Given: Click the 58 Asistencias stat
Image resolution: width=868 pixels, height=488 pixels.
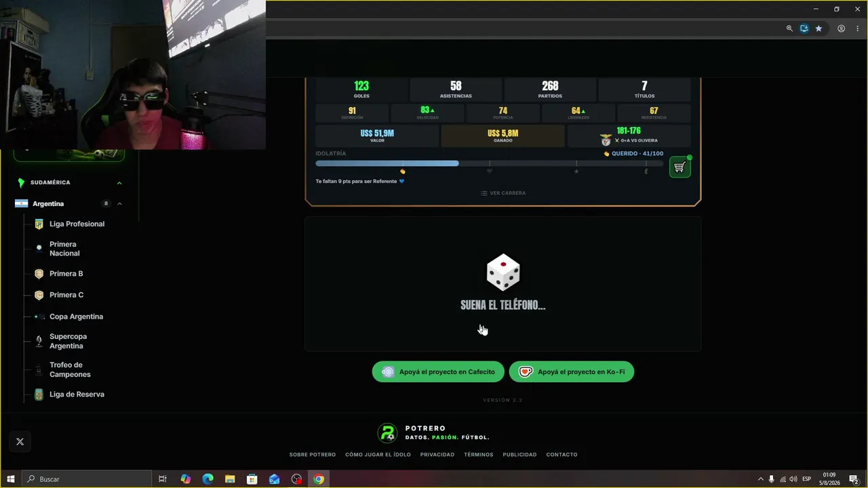Looking at the screenshot, I should 456,89.
